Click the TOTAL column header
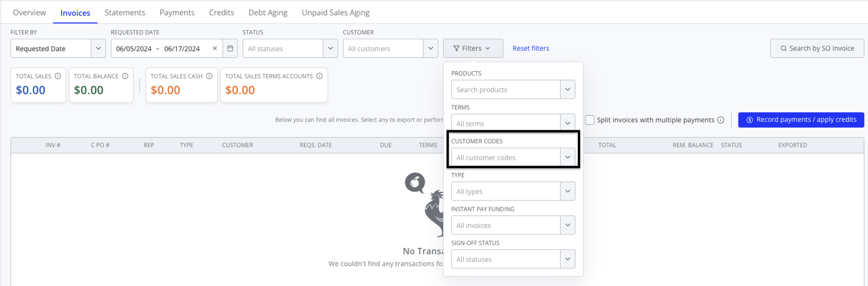The width and height of the screenshot is (868, 286). tap(607, 145)
